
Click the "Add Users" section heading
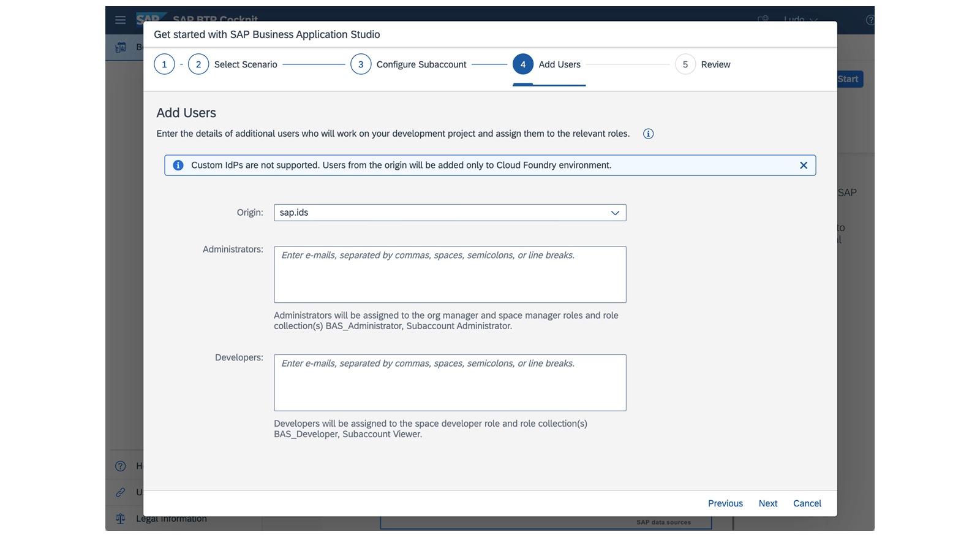186,113
